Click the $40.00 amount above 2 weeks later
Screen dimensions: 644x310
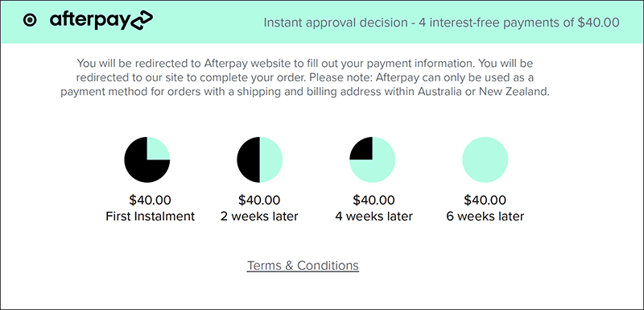(259, 200)
